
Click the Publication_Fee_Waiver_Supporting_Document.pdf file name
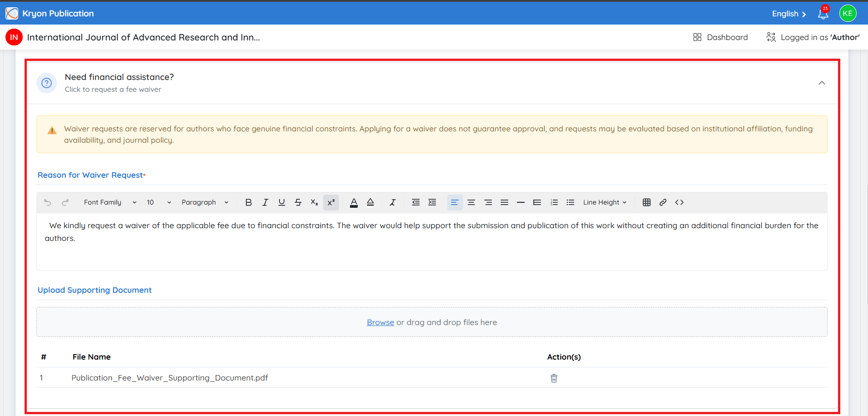click(x=170, y=378)
